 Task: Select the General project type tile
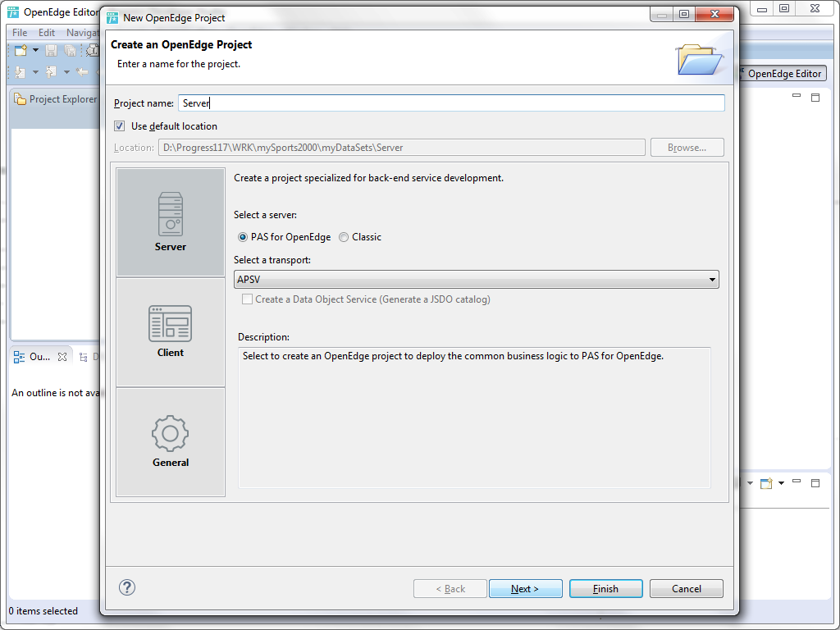coord(171,441)
